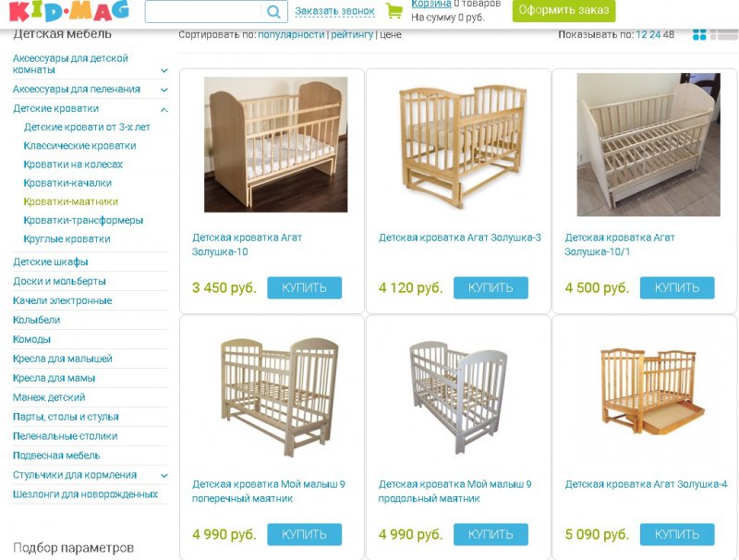Select Круглые кроватки in sidebar
The image size is (739, 560).
coord(67,239)
